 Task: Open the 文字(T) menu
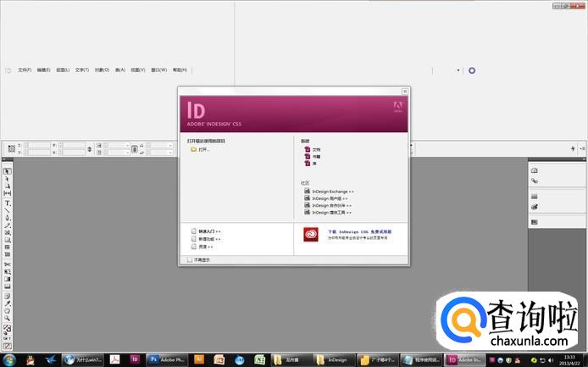(82, 70)
